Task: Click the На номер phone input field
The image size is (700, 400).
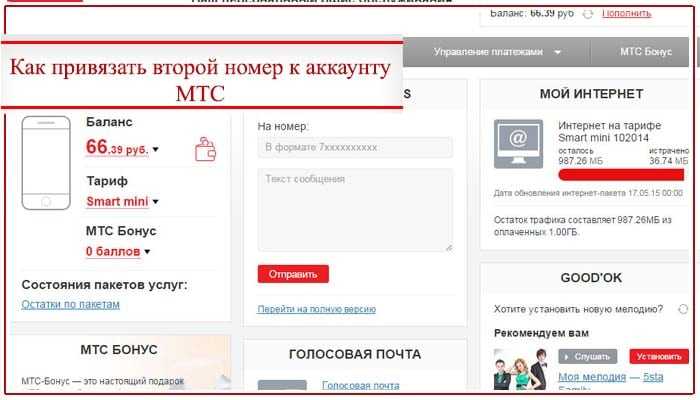Action: 355,147
